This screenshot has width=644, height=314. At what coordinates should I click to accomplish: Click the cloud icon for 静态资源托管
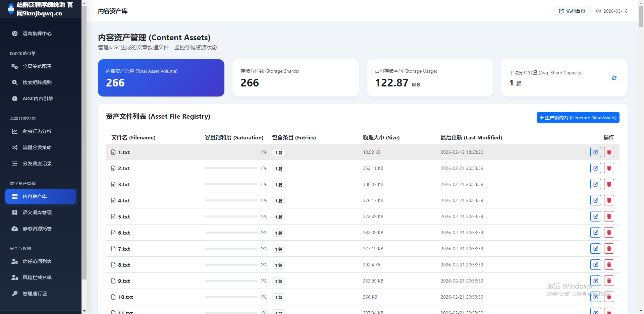click(x=15, y=229)
